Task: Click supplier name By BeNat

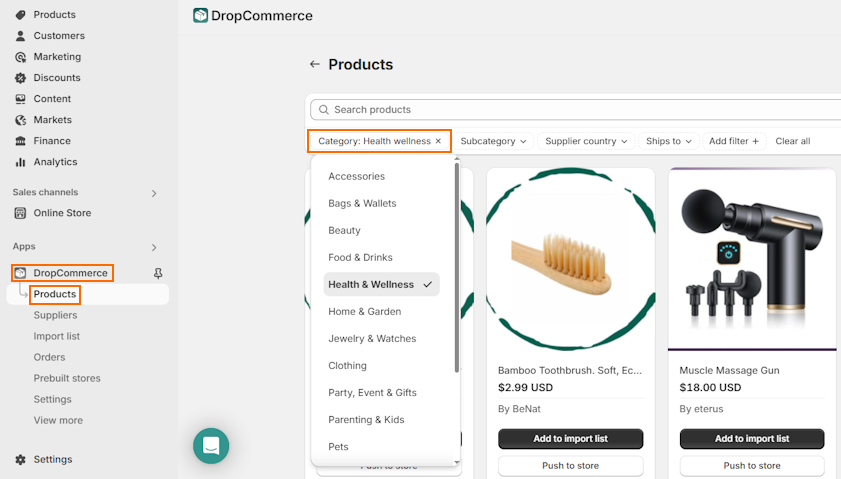Action: [x=519, y=409]
